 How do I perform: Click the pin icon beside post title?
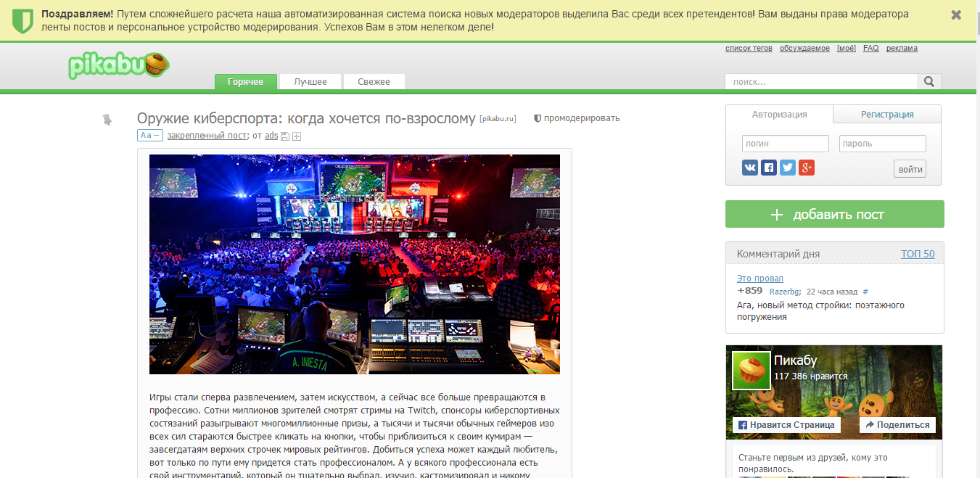pos(108,119)
